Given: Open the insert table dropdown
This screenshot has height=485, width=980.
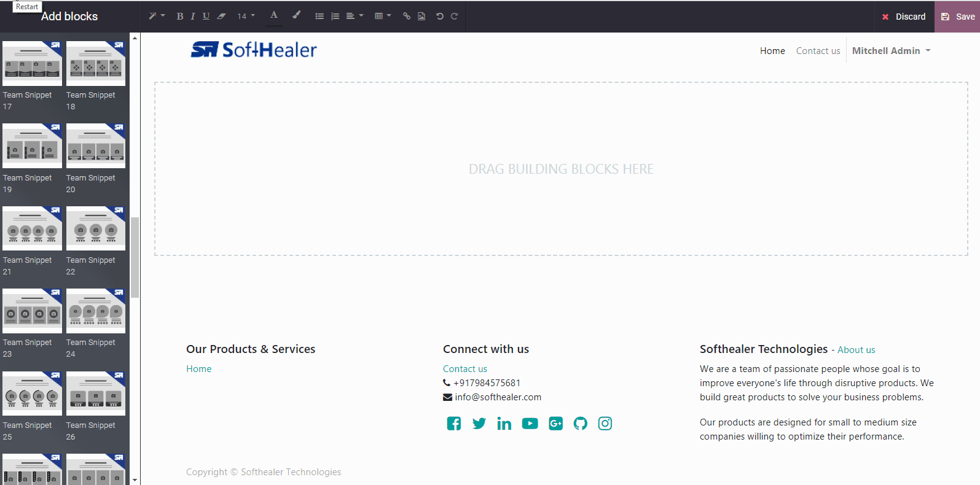Looking at the screenshot, I should [x=383, y=16].
